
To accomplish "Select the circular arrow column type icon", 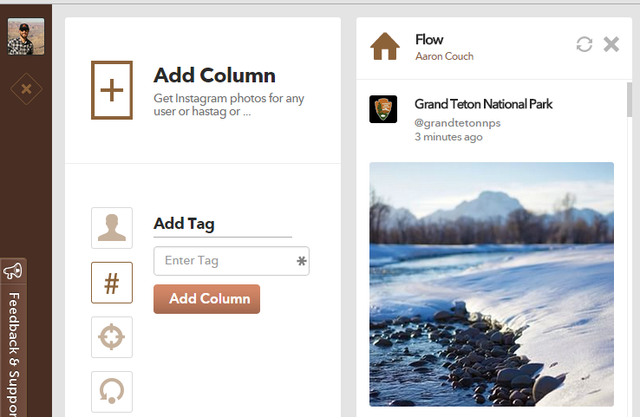I will coord(112,391).
